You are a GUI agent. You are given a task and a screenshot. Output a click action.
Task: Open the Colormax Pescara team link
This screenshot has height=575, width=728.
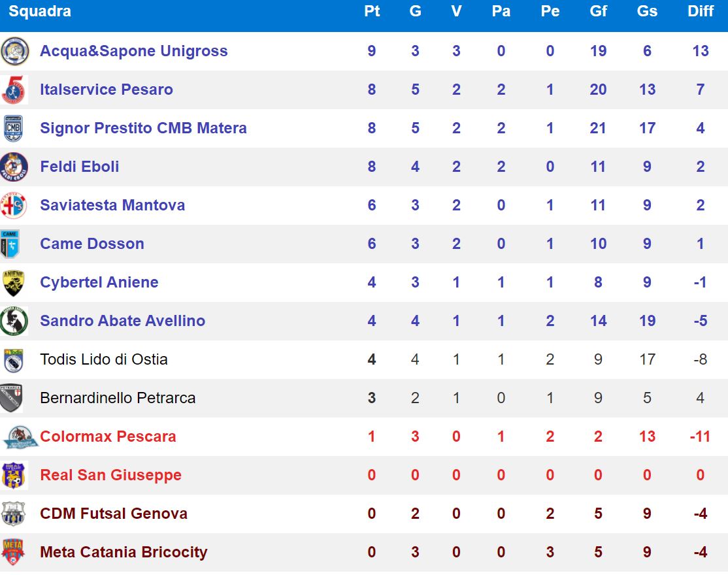coord(108,436)
